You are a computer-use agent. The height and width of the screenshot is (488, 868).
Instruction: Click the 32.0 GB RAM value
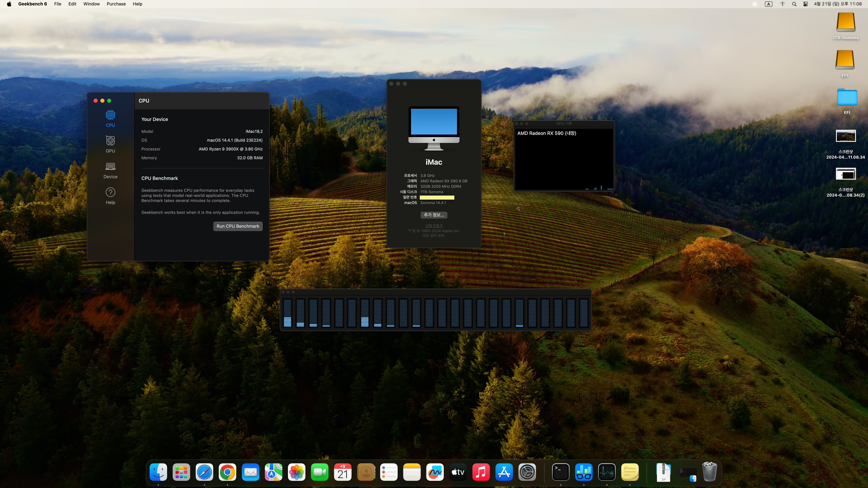(250, 158)
